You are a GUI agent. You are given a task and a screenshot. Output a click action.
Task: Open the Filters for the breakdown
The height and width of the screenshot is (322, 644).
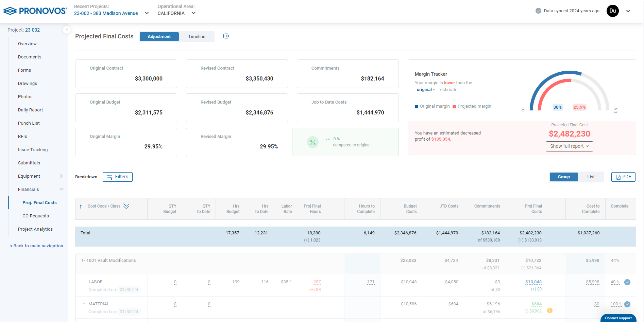(118, 177)
